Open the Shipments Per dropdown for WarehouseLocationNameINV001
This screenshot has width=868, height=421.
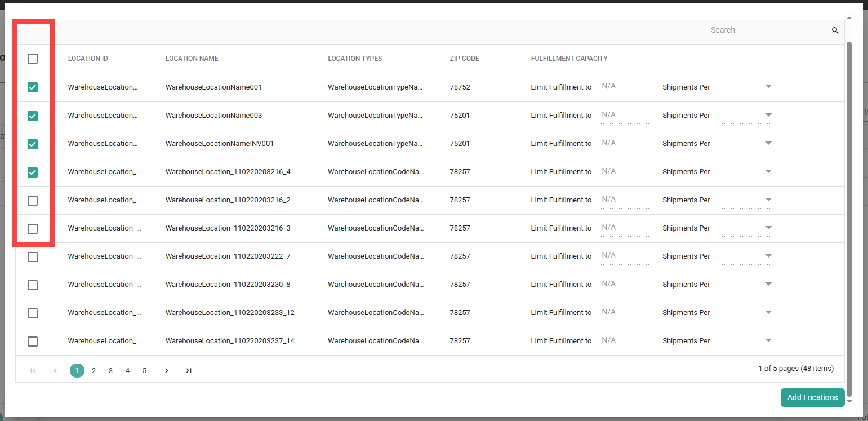pyautogui.click(x=768, y=143)
